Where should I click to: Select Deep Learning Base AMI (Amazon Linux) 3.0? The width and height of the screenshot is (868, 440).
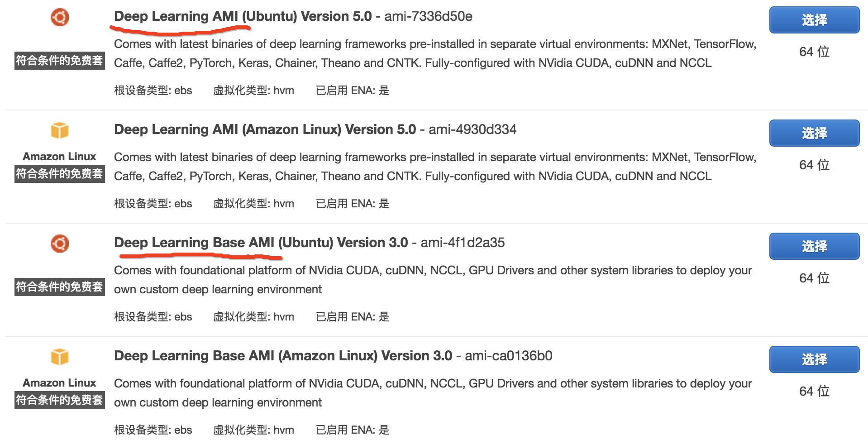click(814, 359)
